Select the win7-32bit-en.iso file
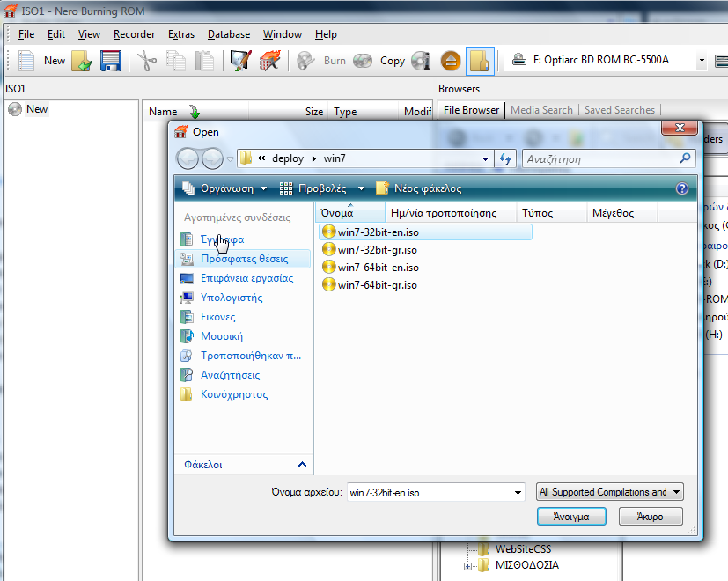Image resolution: width=728 pixels, height=581 pixels. [425, 232]
